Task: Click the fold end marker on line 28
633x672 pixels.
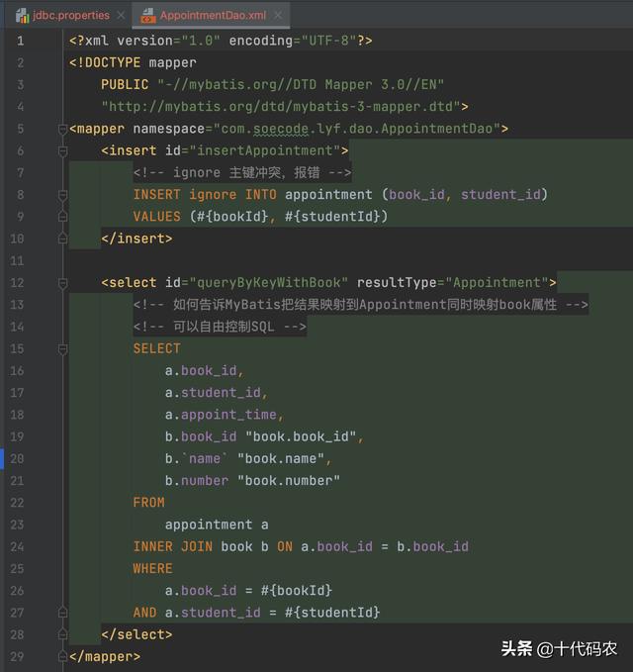Action: [x=63, y=634]
